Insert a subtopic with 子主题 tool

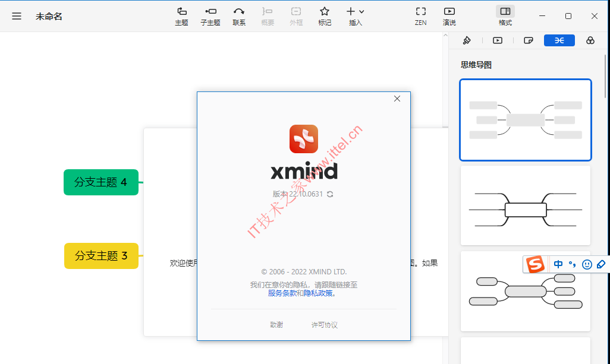tap(210, 16)
